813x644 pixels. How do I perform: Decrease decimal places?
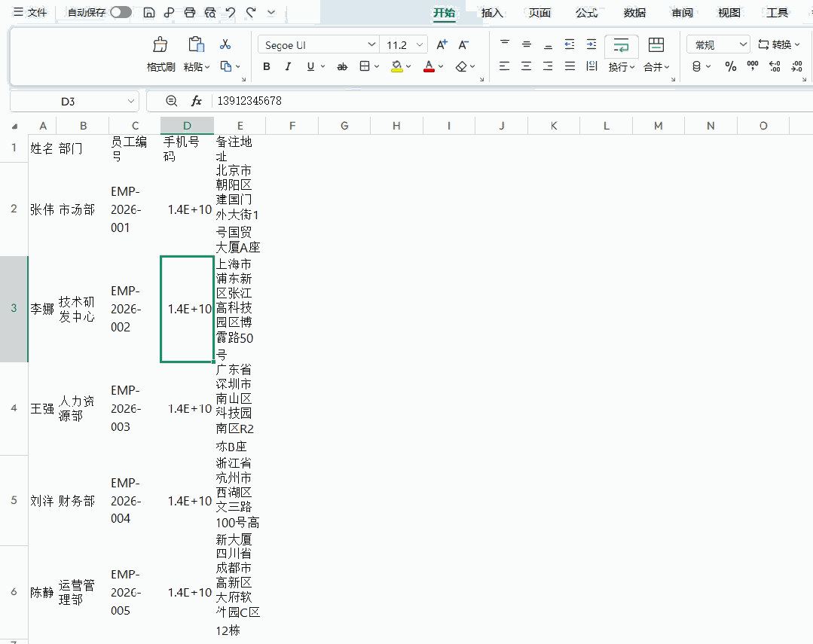click(796, 66)
